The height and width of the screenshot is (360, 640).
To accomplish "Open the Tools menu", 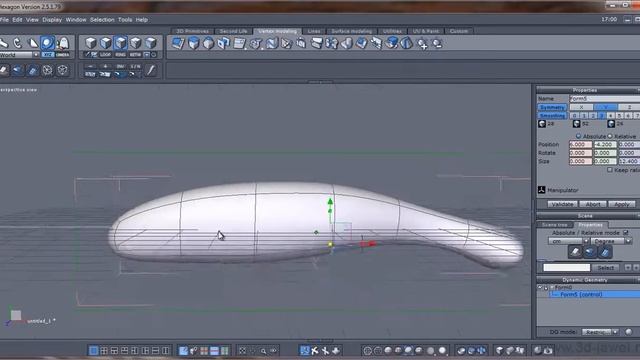I will click(x=125, y=20).
